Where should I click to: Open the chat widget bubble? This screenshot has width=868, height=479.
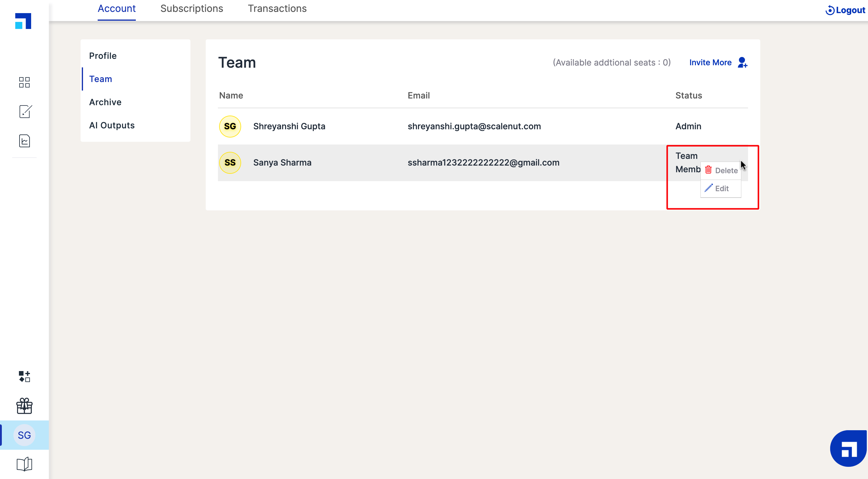click(x=848, y=449)
